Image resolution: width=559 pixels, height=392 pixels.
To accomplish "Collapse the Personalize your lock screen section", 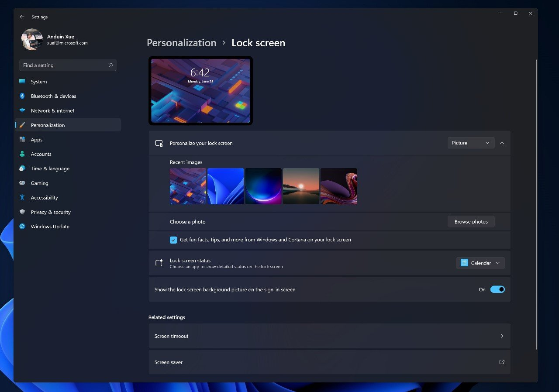I will (x=502, y=143).
